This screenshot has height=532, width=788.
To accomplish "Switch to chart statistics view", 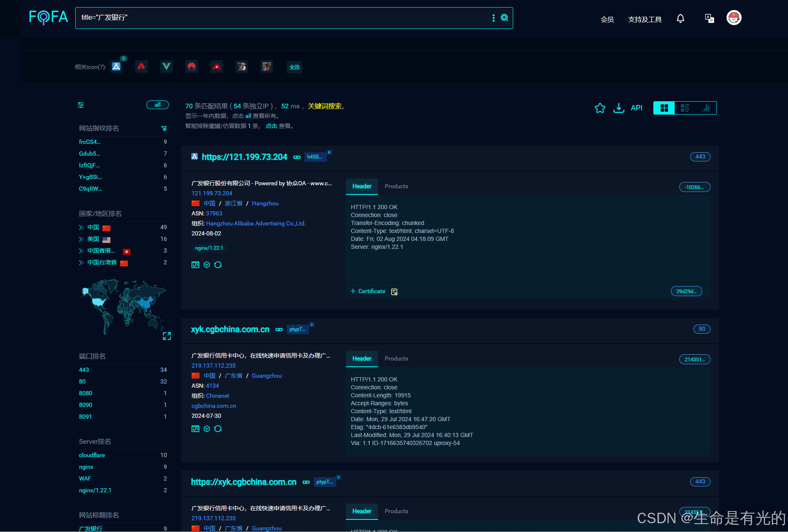I will [x=706, y=108].
